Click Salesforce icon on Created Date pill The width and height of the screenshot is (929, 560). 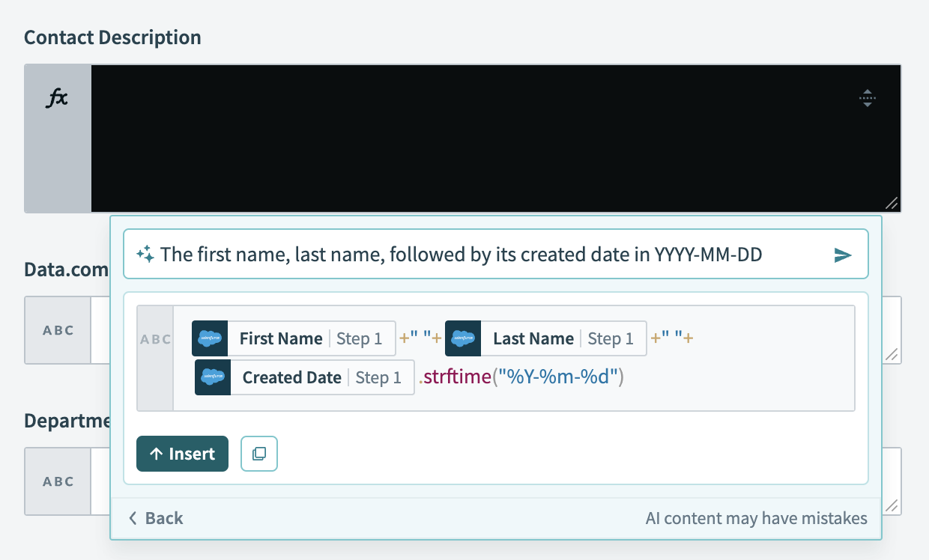pos(213,377)
